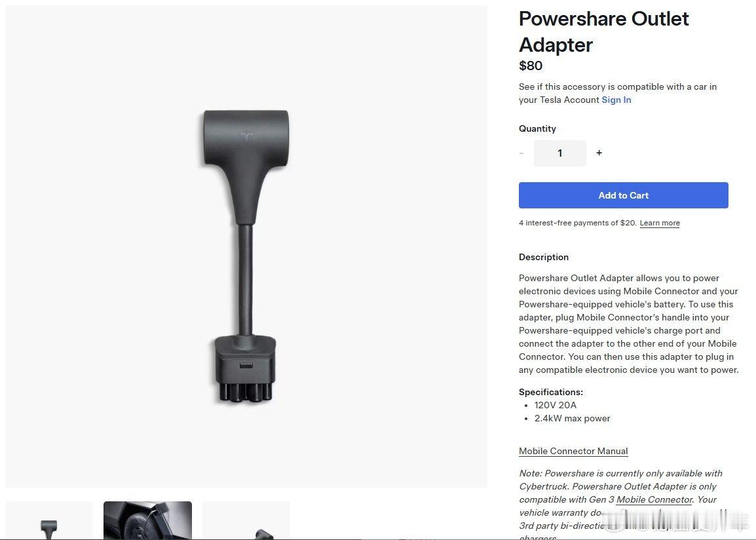Click the Description heading
The width and height of the screenshot is (756, 540).
543,257
